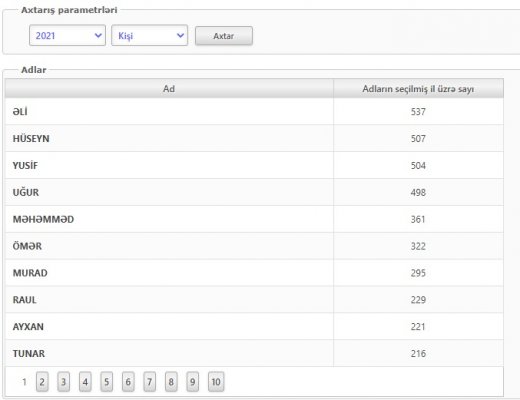Go to results page 2
This screenshot has height=400, width=520.
(x=42, y=382)
